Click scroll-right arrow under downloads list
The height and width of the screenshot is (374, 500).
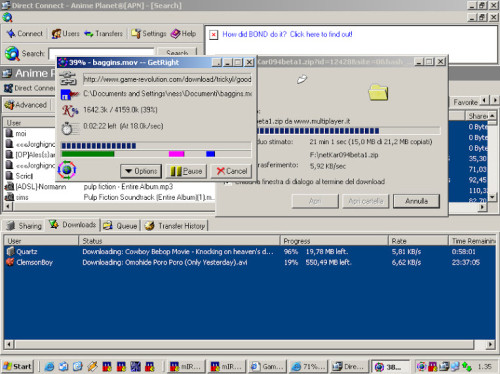click(x=490, y=344)
